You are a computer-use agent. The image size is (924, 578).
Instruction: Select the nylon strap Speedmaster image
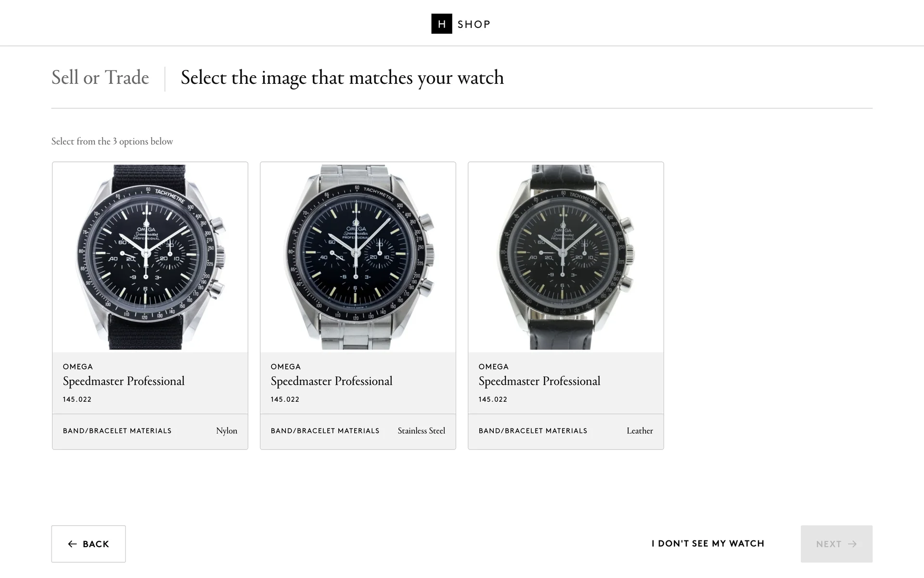[150, 257]
